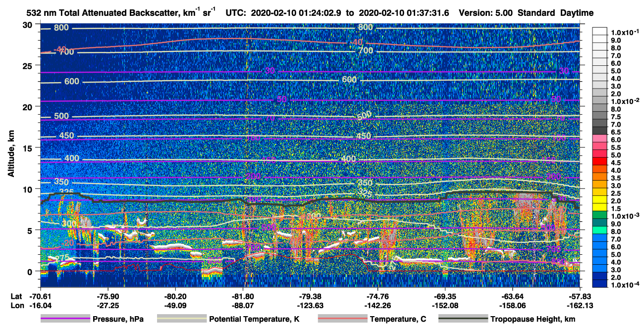Screen dimensions: 644x330
Task: Click longitude value '-27.25'
Action: (x=107, y=305)
